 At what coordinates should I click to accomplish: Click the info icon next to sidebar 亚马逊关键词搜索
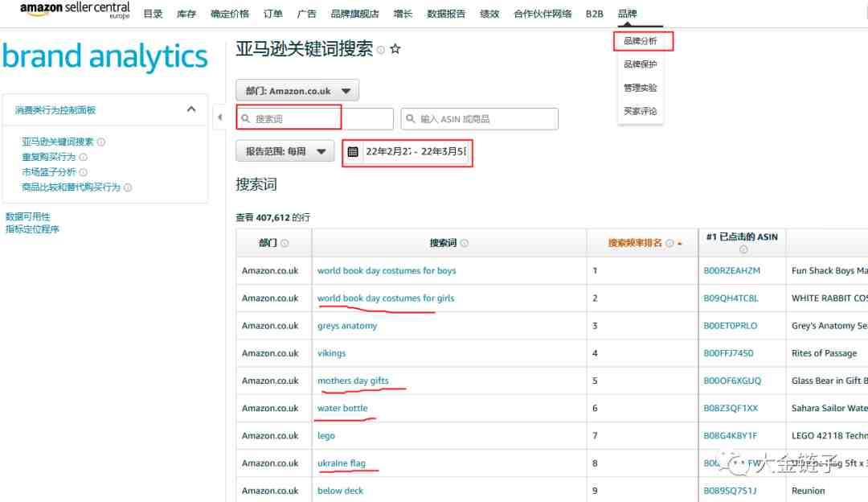pos(101,142)
